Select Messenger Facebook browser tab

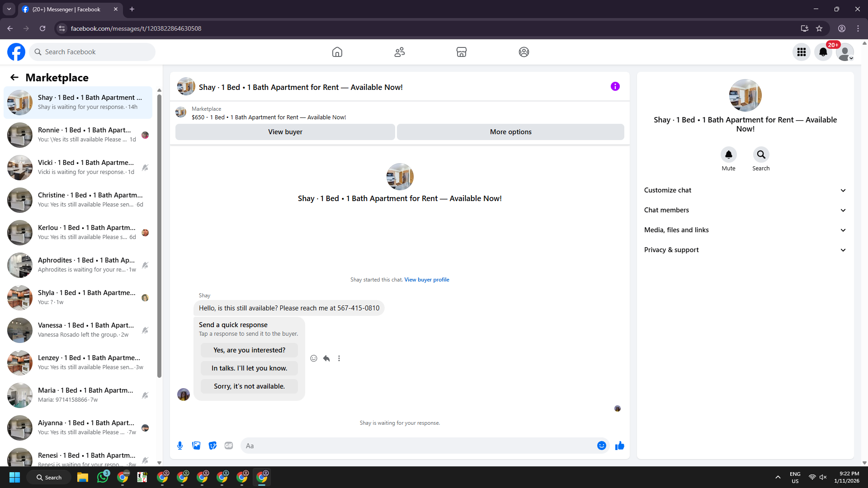click(x=70, y=9)
